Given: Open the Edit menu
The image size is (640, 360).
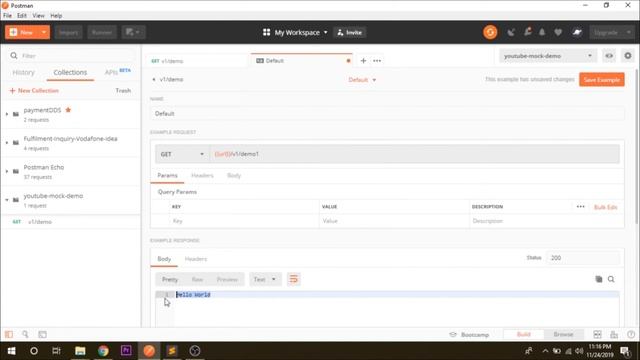Looking at the screenshot, I should point(22,16).
